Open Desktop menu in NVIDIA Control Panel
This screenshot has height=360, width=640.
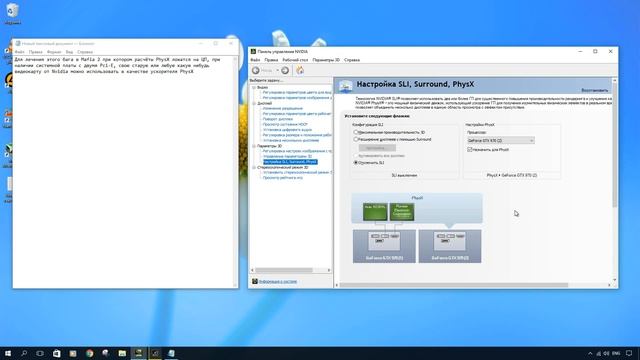[295, 60]
